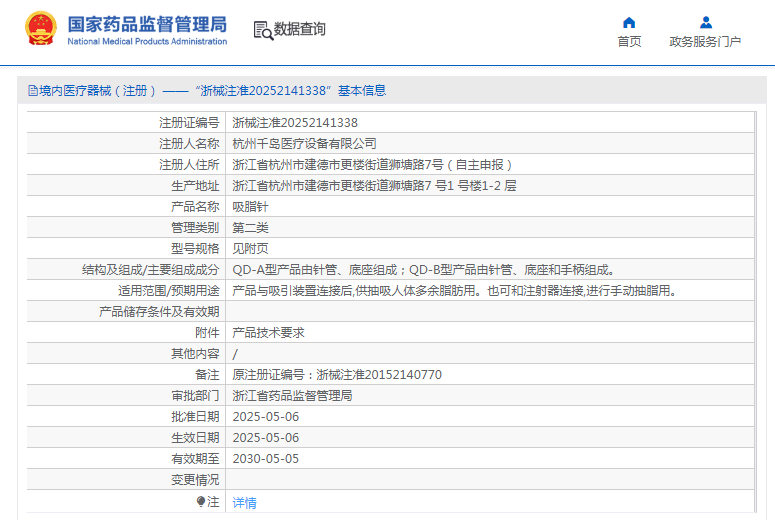Click the national emblem logo
This screenshot has height=520, width=775.
click(41, 28)
